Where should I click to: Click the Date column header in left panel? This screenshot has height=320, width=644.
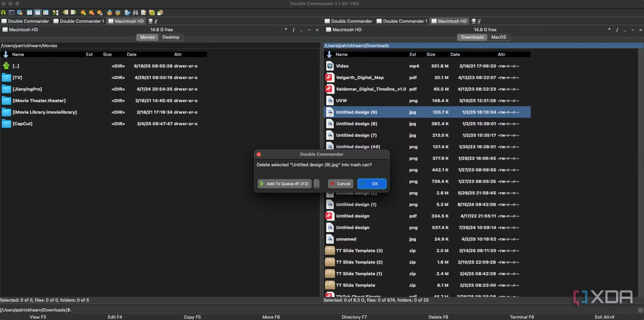click(131, 54)
